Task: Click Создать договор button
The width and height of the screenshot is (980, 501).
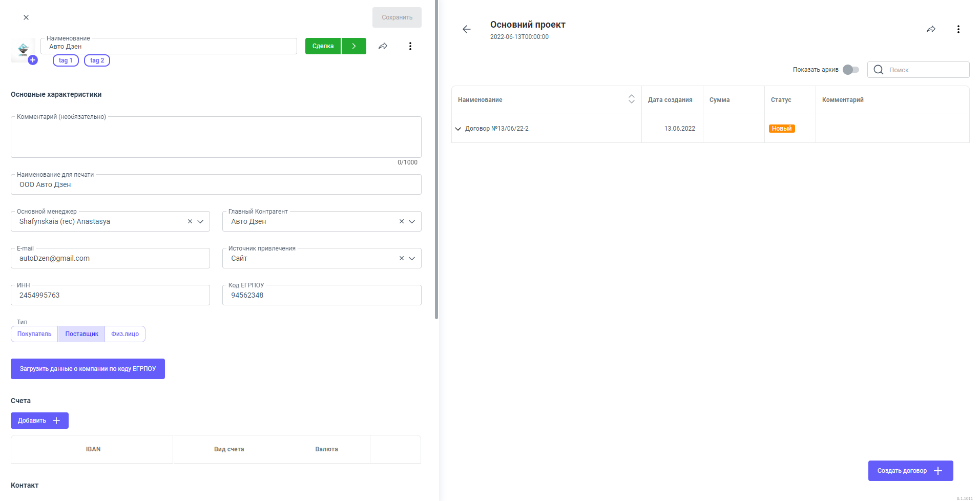Action: point(910,471)
